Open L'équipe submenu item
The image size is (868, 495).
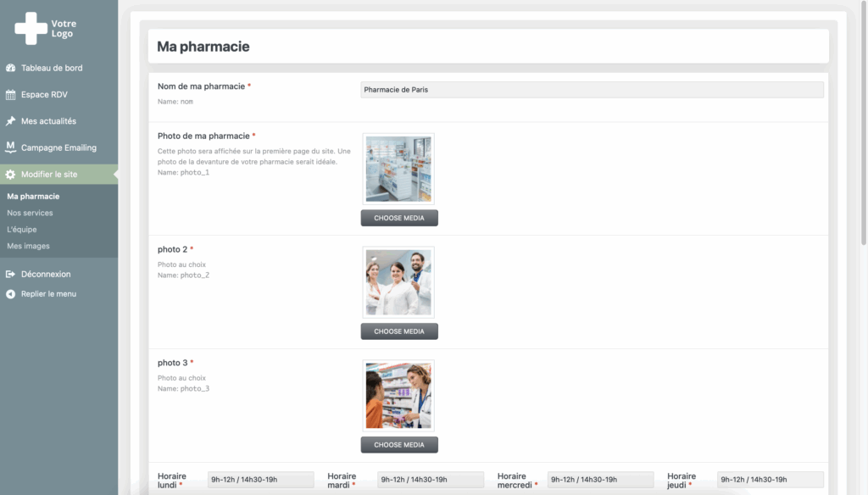[x=21, y=229]
